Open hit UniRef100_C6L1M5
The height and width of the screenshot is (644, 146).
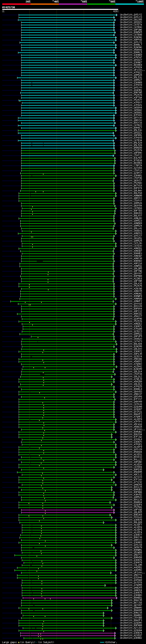(x=131, y=565)
